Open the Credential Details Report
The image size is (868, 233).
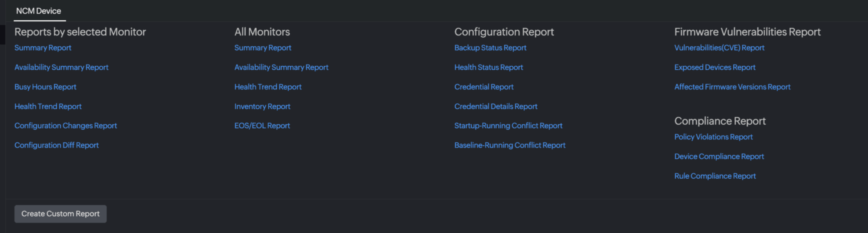[x=496, y=107]
